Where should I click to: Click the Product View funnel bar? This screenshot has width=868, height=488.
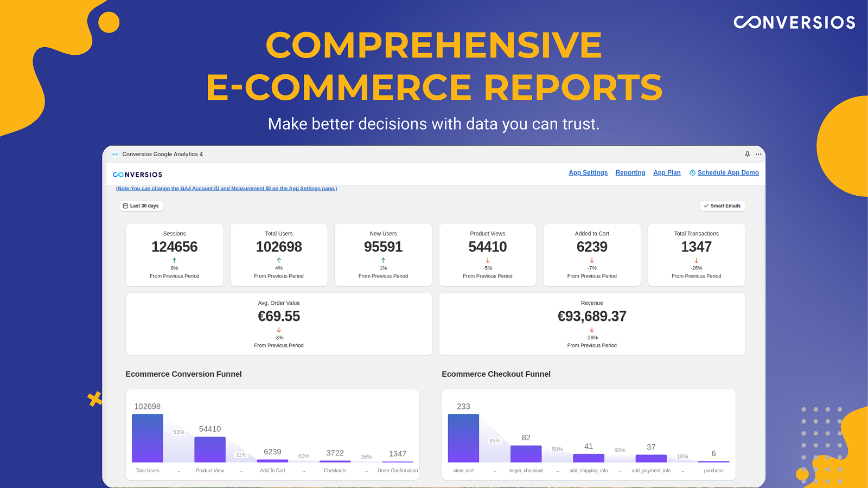pos(210,450)
